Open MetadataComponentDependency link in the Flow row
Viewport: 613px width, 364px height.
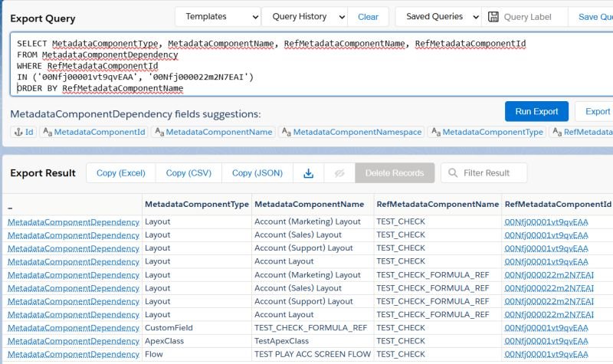coord(74,355)
